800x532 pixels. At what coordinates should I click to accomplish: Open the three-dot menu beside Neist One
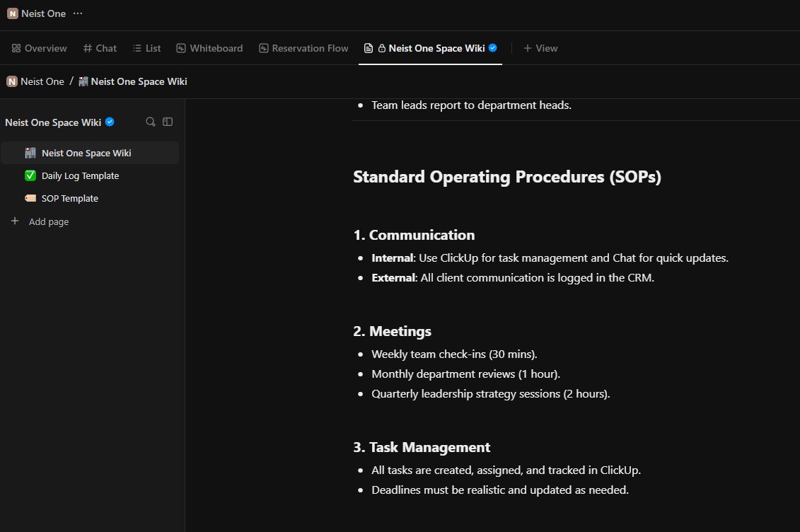pos(78,13)
